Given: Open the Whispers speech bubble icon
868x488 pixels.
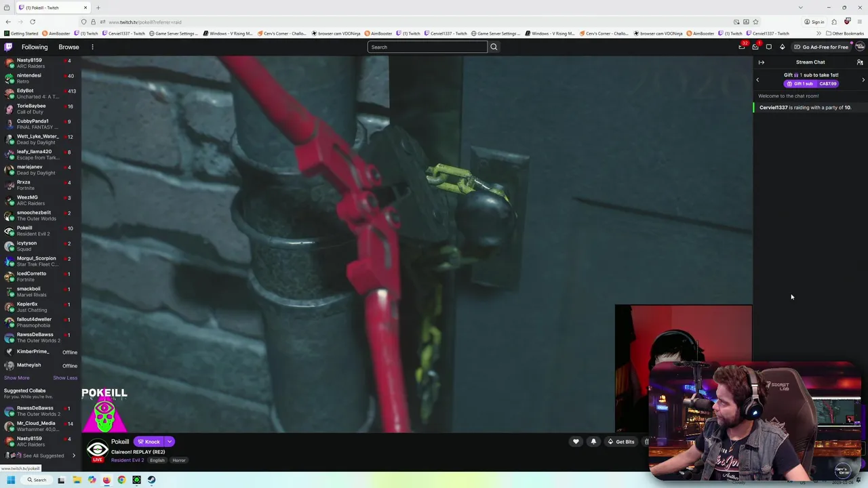Looking at the screenshot, I should tap(769, 47).
